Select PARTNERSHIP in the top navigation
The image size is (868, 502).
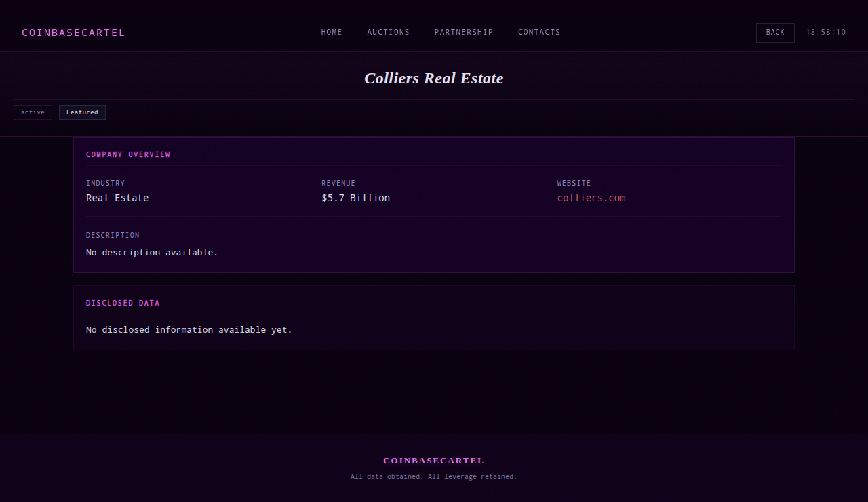point(464,32)
